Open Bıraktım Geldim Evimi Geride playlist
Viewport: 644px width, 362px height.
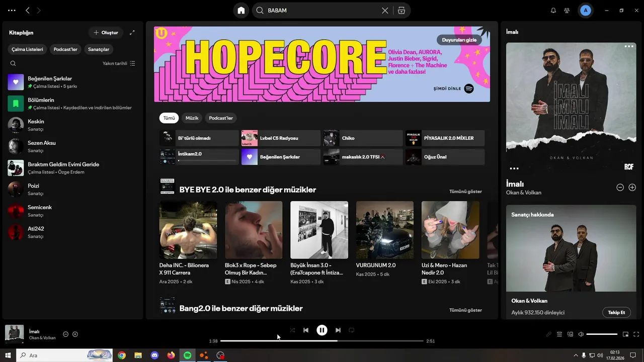pyautogui.click(x=73, y=168)
